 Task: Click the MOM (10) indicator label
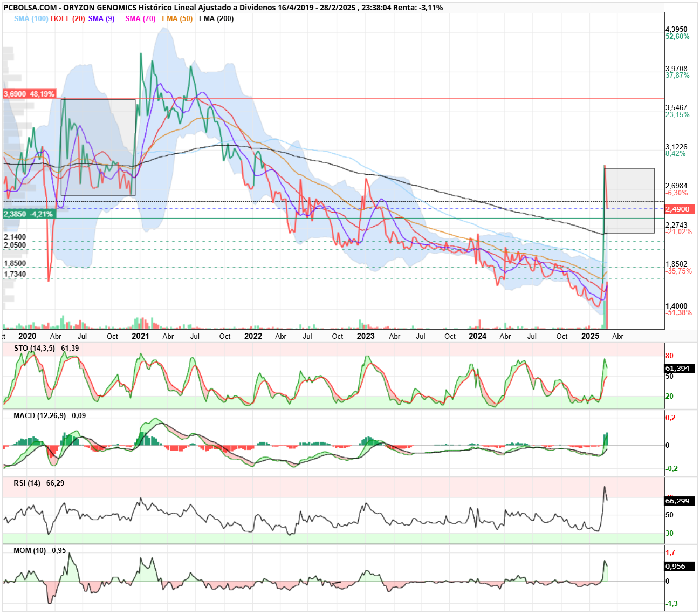point(30,550)
